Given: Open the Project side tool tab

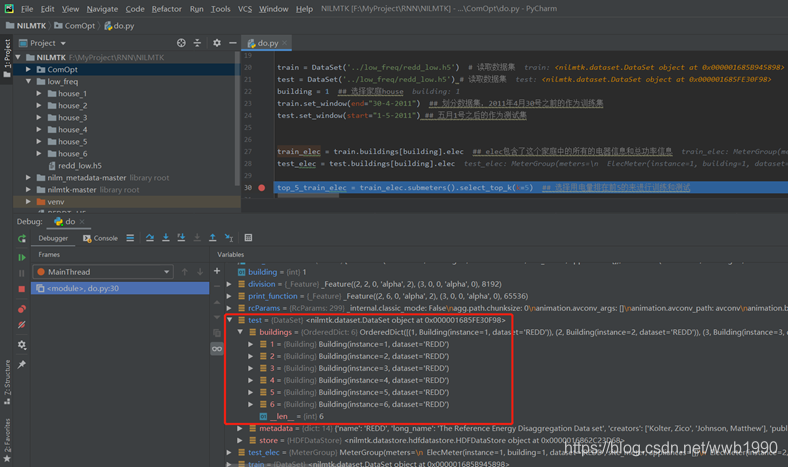Looking at the screenshot, I should click(7, 58).
